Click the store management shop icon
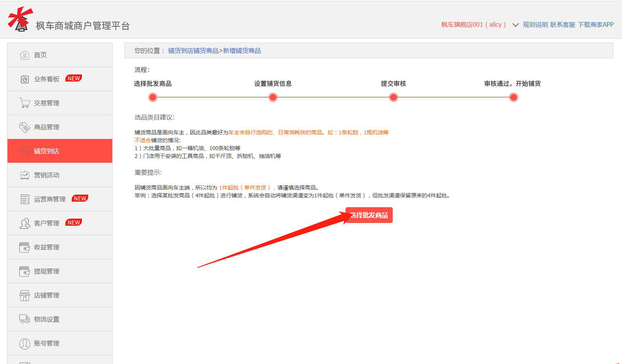The height and width of the screenshot is (364, 622). (24, 295)
